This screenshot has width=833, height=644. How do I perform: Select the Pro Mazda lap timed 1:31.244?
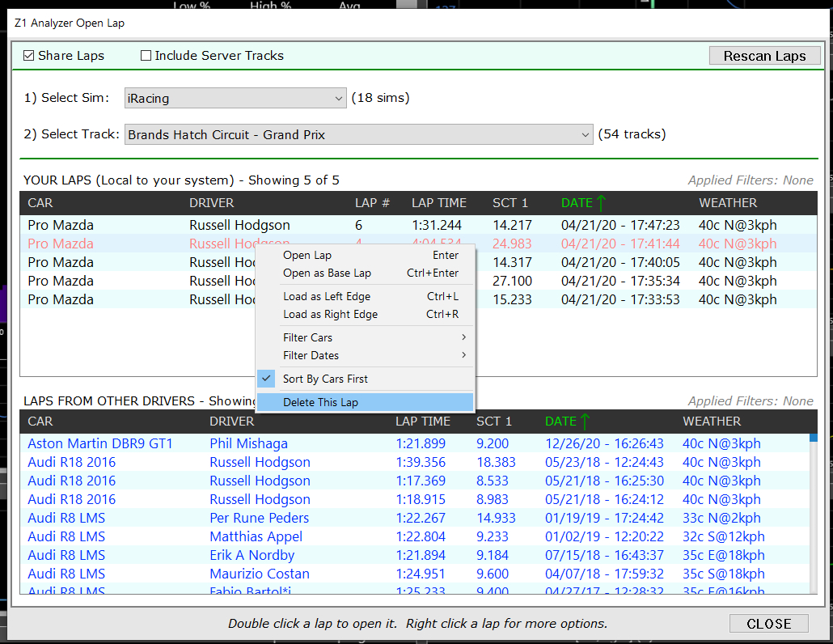tap(418, 225)
